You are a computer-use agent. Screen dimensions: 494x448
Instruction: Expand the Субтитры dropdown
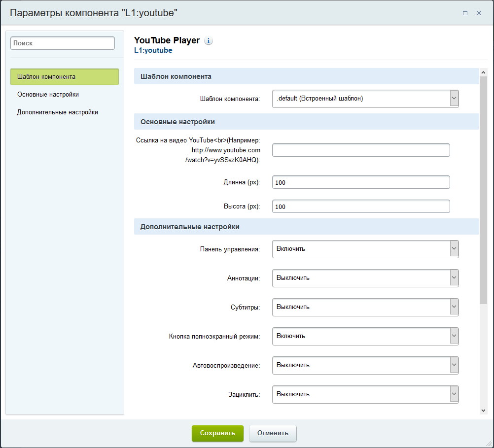click(x=365, y=307)
